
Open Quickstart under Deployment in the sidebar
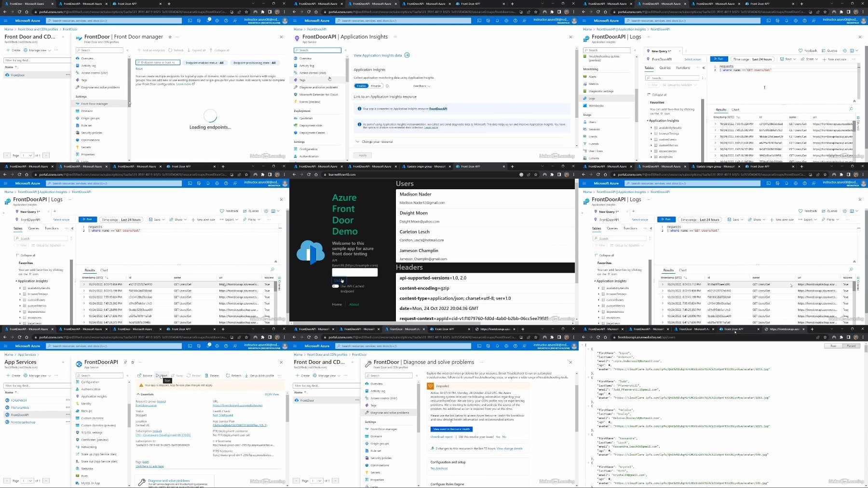(x=306, y=118)
